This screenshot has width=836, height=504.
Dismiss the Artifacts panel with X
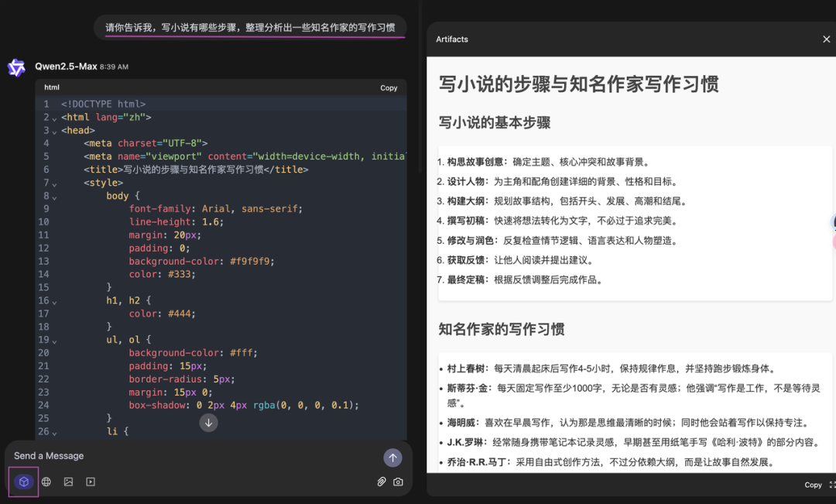(826, 38)
